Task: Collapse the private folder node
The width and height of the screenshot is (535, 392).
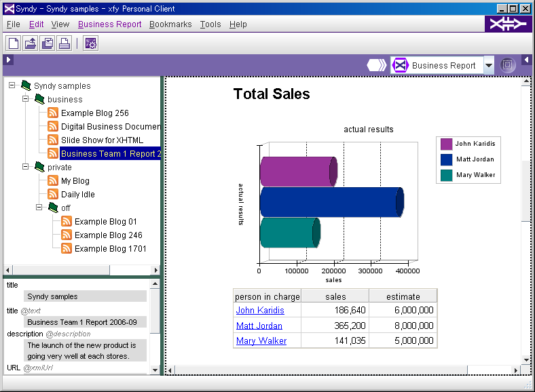Action: tap(26, 167)
